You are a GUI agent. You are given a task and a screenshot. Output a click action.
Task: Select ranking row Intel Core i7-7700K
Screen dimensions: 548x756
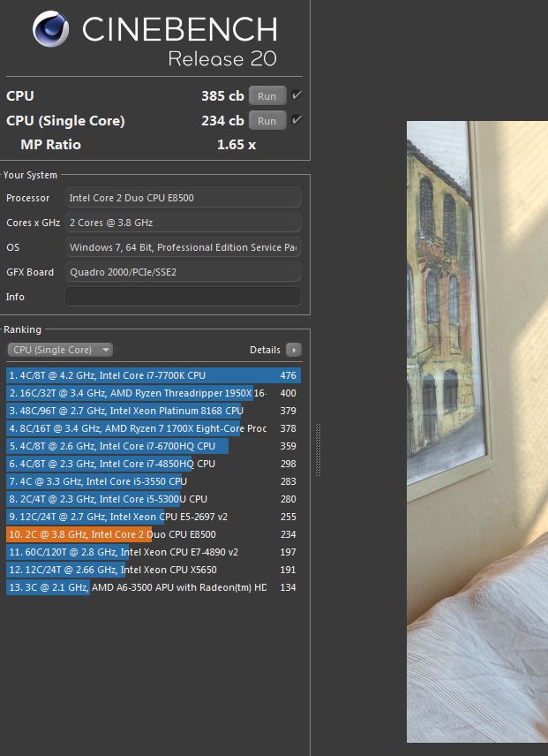coord(154,375)
